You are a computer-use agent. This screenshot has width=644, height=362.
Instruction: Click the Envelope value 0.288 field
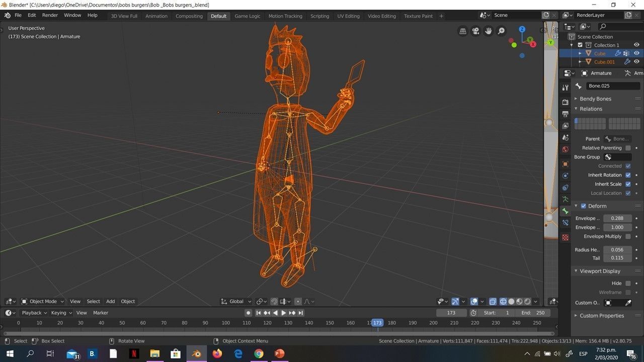[x=617, y=218]
